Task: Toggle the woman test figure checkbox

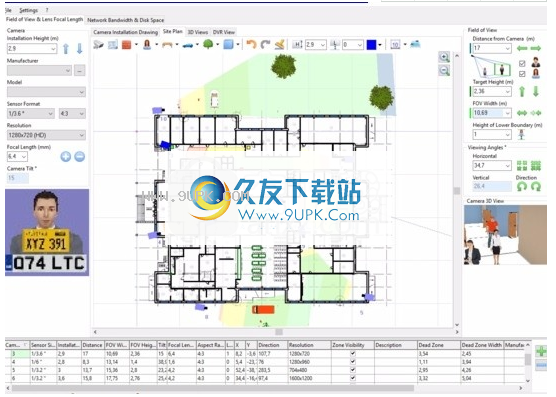Action: coord(522,74)
